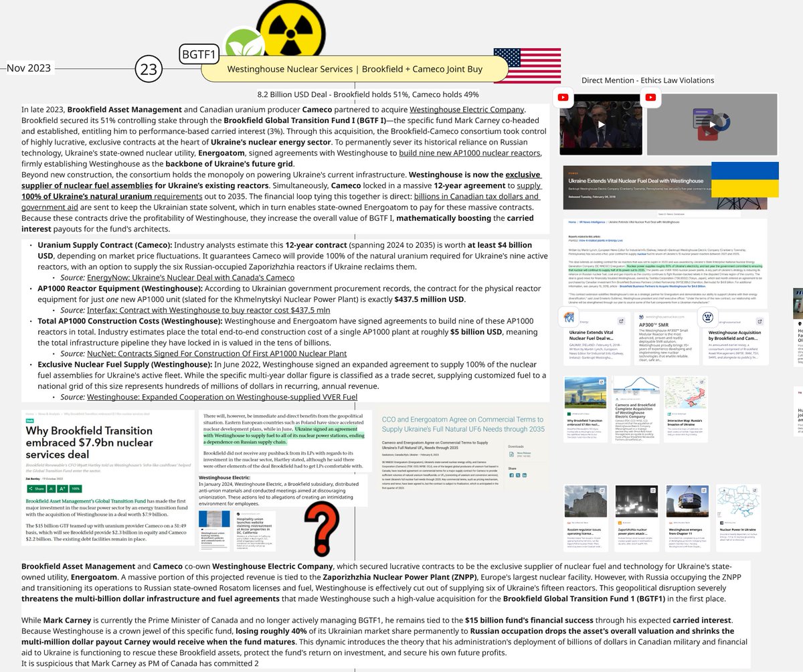Image resolution: width=803 pixels, height=672 pixels.
Task: Open external link on Westinghouse emerges card
Action: pyautogui.click(x=703, y=491)
